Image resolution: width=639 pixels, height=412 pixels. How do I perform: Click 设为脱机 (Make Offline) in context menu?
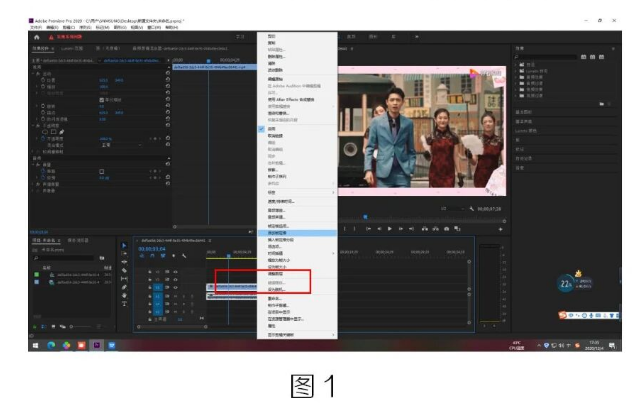click(276, 289)
